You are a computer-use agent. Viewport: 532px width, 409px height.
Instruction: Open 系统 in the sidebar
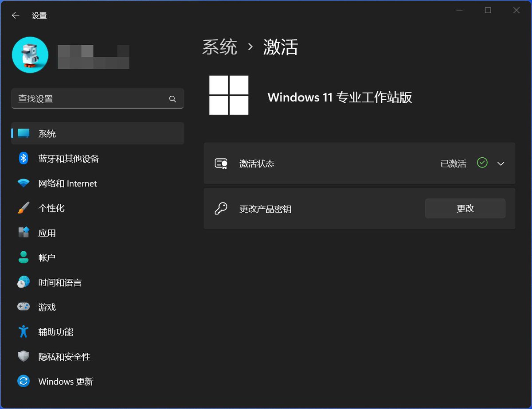point(98,133)
